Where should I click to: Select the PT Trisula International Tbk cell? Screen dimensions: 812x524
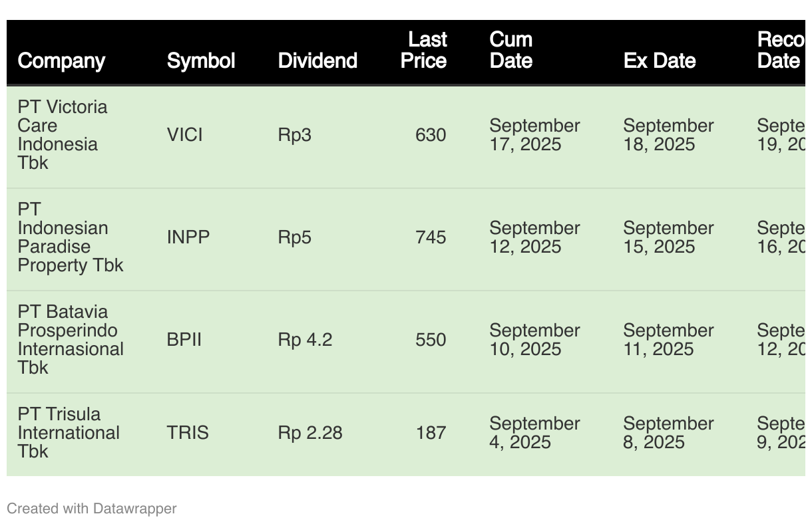(x=69, y=433)
